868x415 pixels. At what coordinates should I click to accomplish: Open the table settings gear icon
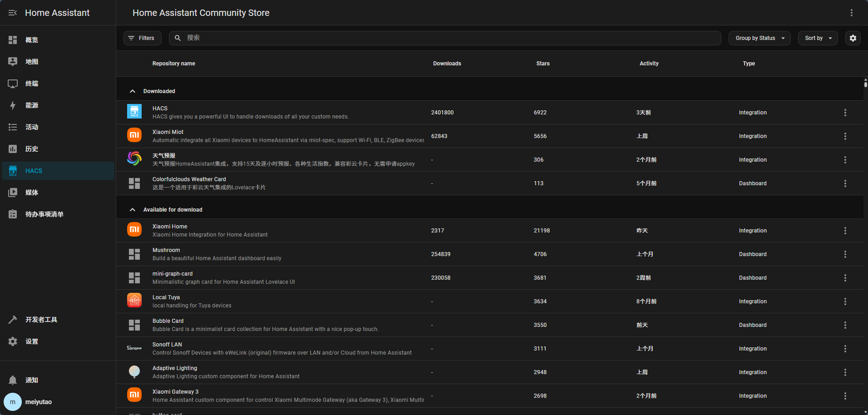pos(853,38)
